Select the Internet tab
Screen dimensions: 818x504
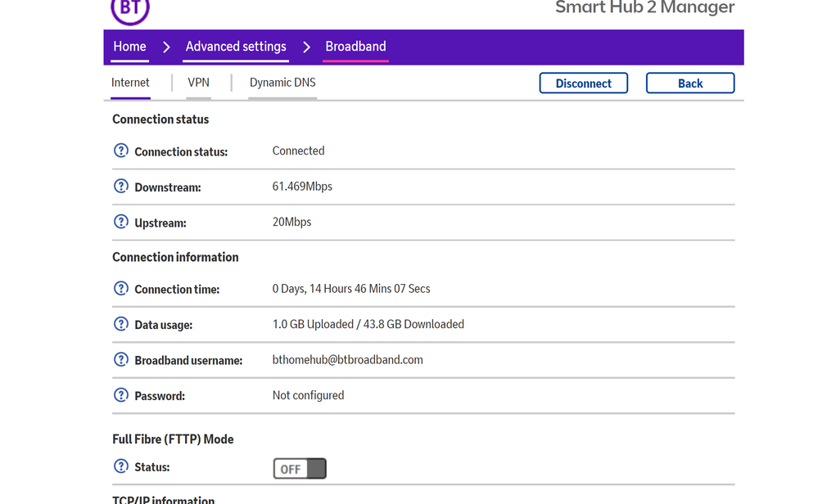[131, 83]
